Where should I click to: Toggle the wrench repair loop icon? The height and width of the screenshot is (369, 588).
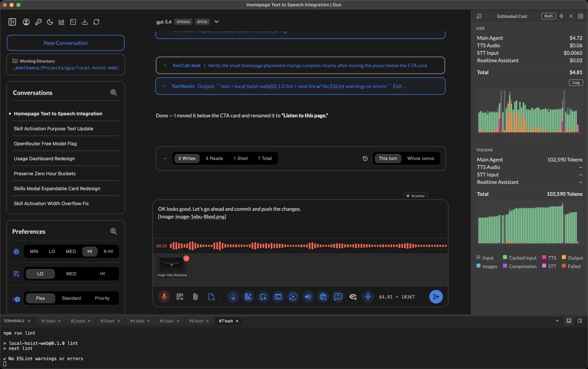click(263, 297)
